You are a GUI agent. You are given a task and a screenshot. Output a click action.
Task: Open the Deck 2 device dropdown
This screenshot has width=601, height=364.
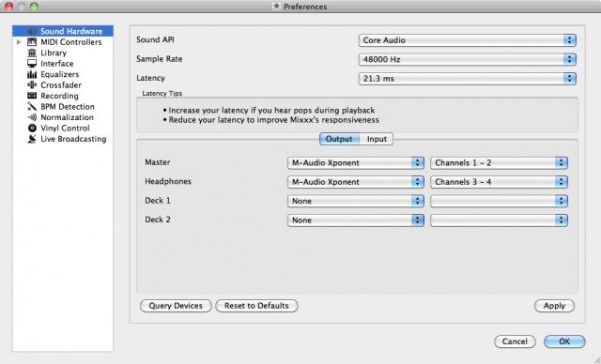(x=356, y=220)
